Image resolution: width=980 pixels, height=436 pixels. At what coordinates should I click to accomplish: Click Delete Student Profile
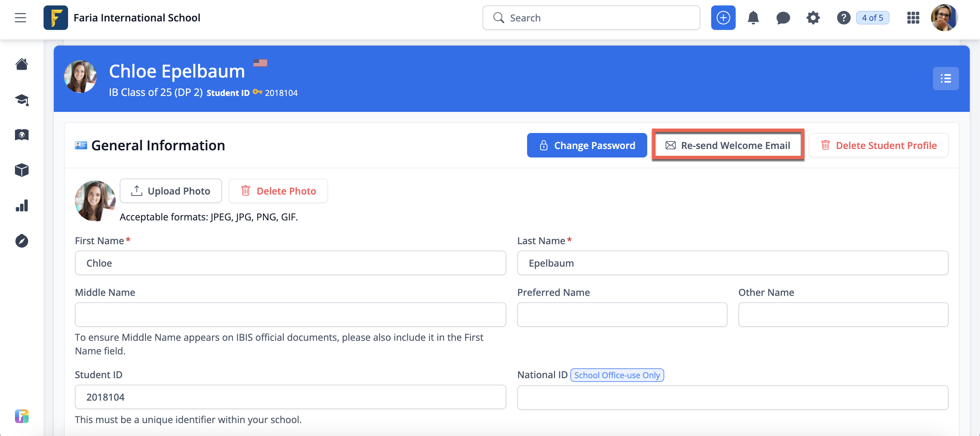pyautogui.click(x=878, y=146)
